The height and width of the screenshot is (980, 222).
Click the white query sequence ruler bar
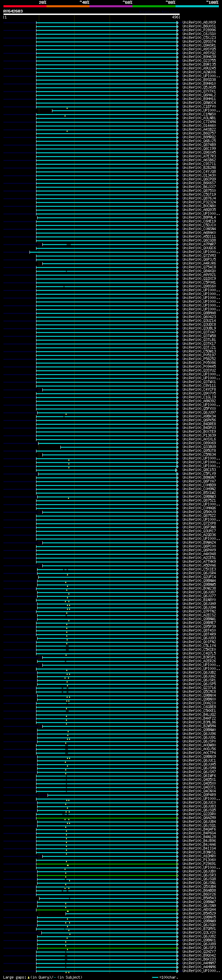[92, 14]
